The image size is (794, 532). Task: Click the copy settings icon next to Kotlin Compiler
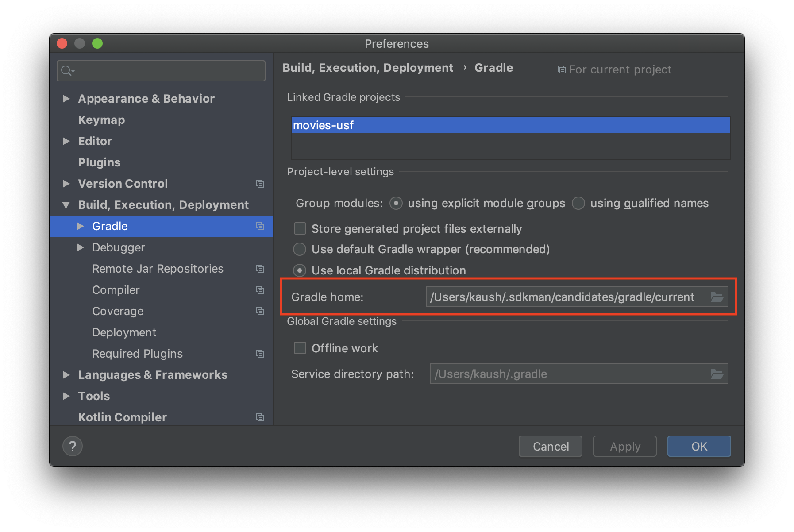tap(260, 417)
